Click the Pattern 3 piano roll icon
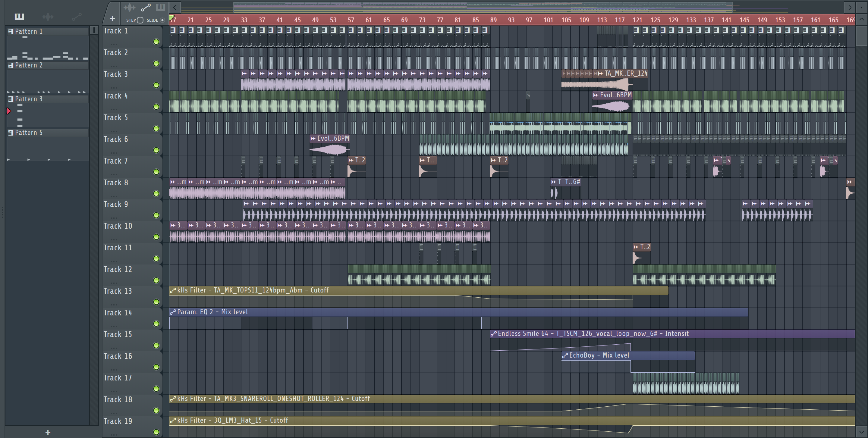The image size is (868, 438). pyautogui.click(x=11, y=99)
